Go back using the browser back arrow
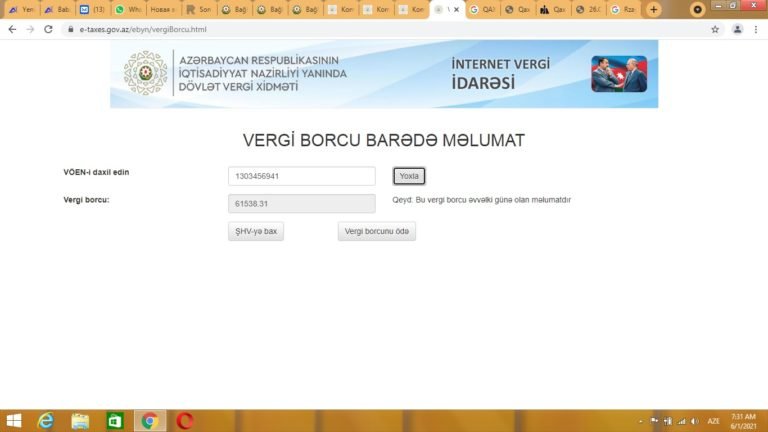The height and width of the screenshot is (432, 768). [x=12, y=29]
